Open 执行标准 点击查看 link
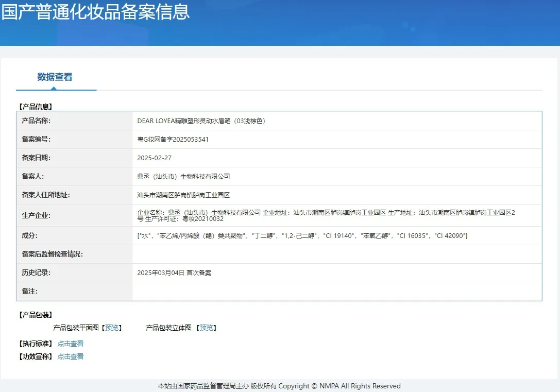 point(71,344)
